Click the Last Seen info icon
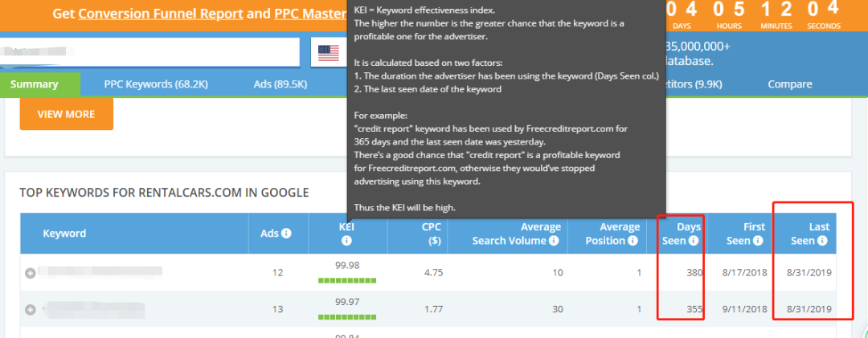The height and width of the screenshot is (338, 868). click(x=823, y=241)
